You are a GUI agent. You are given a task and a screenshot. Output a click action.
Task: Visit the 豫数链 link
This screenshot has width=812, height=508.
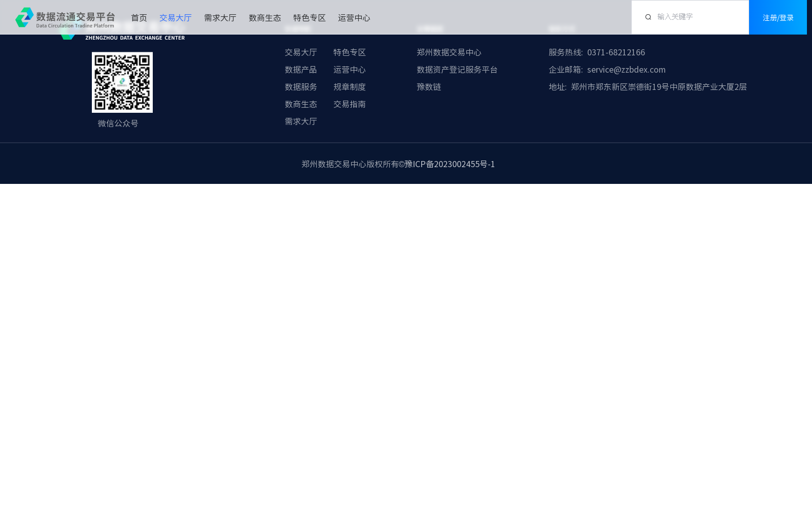[x=429, y=87]
